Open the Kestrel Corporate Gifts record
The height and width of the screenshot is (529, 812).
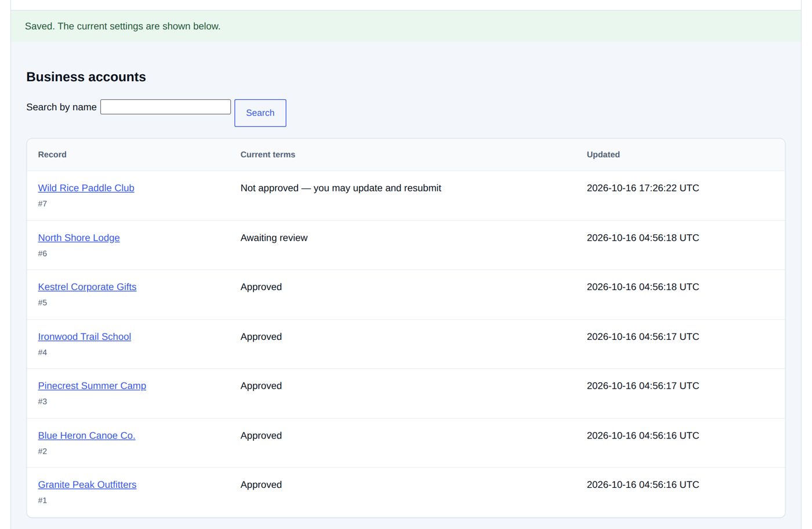(87, 287)
